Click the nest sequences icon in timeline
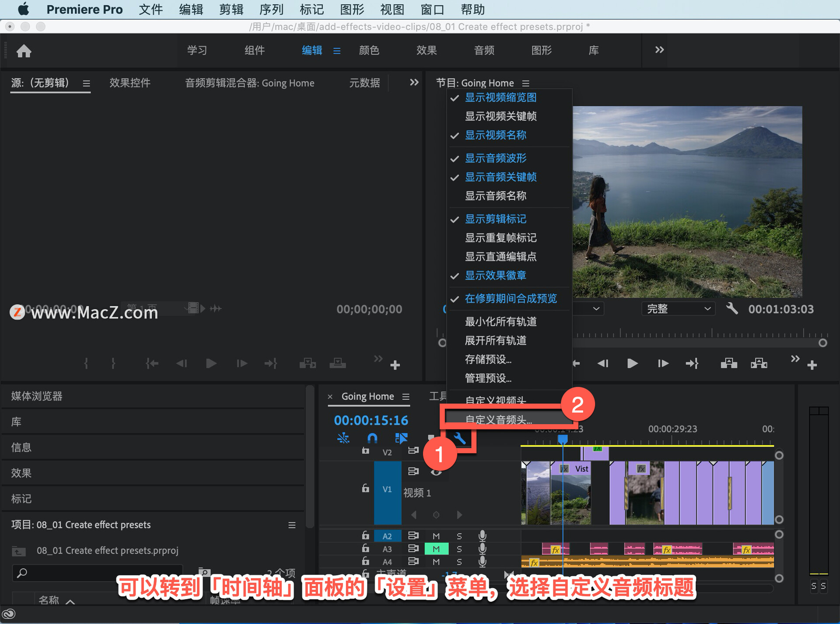Image resolution: width=840 pixels, height=624 pixels. pyautogui.click(x=343, y=438)
